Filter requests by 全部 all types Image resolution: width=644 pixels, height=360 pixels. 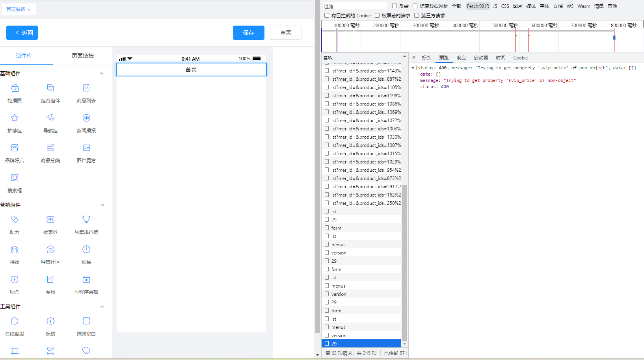point(456,6)
